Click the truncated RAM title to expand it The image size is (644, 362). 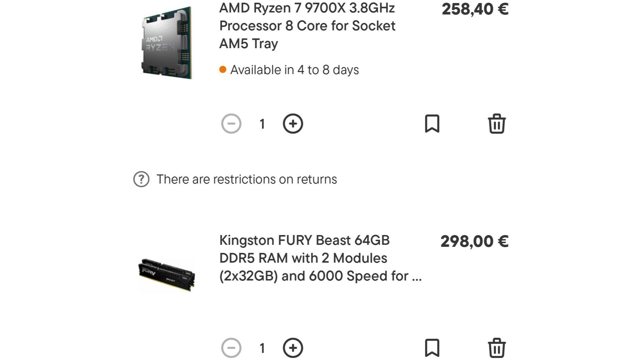[x=320, y=276]
